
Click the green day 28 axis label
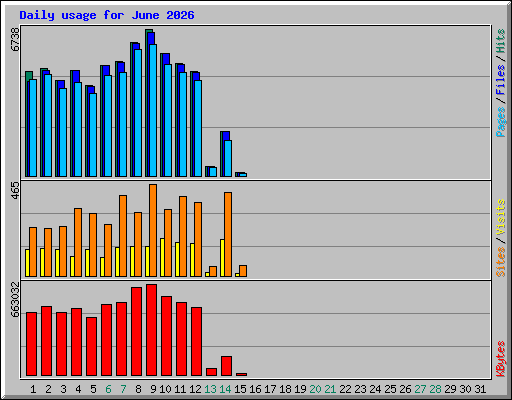435,389
